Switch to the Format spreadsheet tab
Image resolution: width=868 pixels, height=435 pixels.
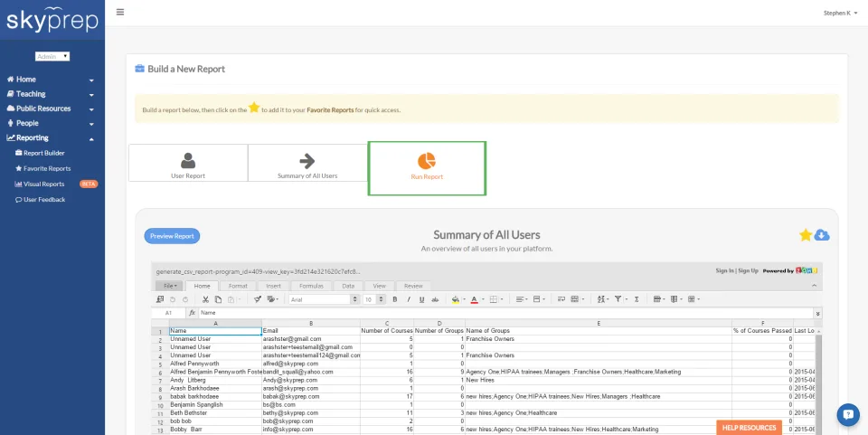(x=238, y=286)
